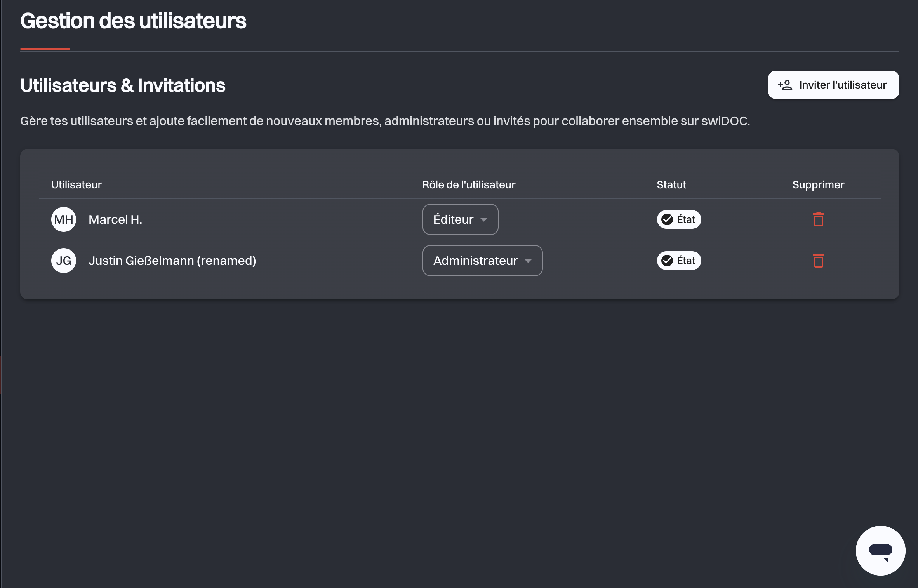This screenshot has height=588, width=918.
Task: Click the description text mentioning swiDOC
Action: 385,121
